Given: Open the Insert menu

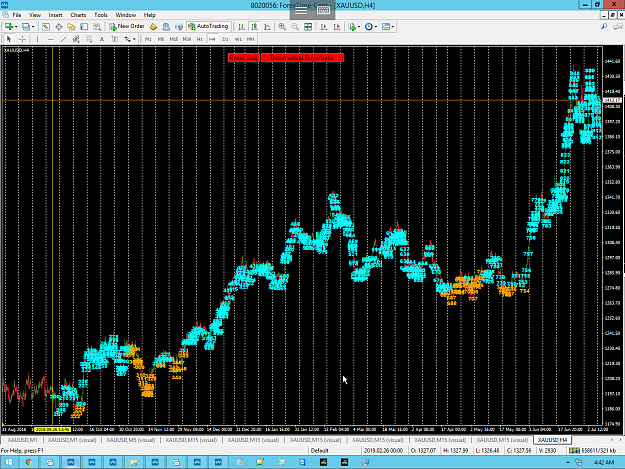Looking at the screenshot, I should (x=55, y=15).
